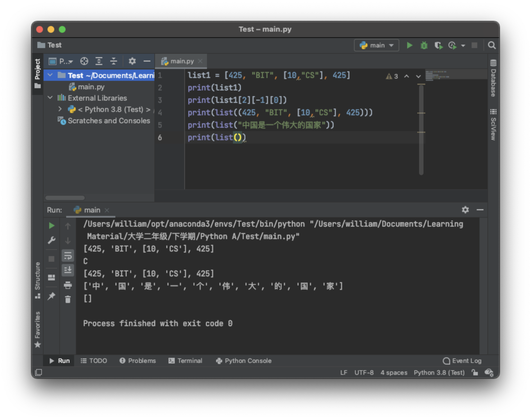Change UTF-8 file encoding
Viewport: 531px width, 420px height.
click(x=364, y=373)
